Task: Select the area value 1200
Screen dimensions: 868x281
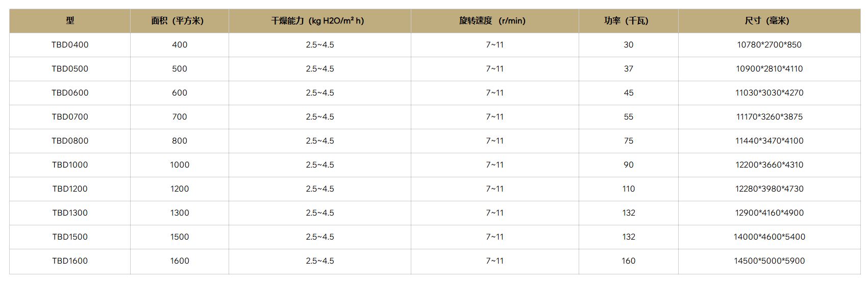Action: coord(179,189)
